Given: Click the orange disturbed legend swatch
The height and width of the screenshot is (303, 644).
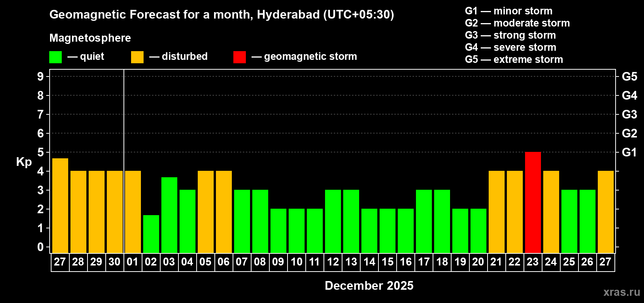Looking at the screenshot, I should point(137,57).
